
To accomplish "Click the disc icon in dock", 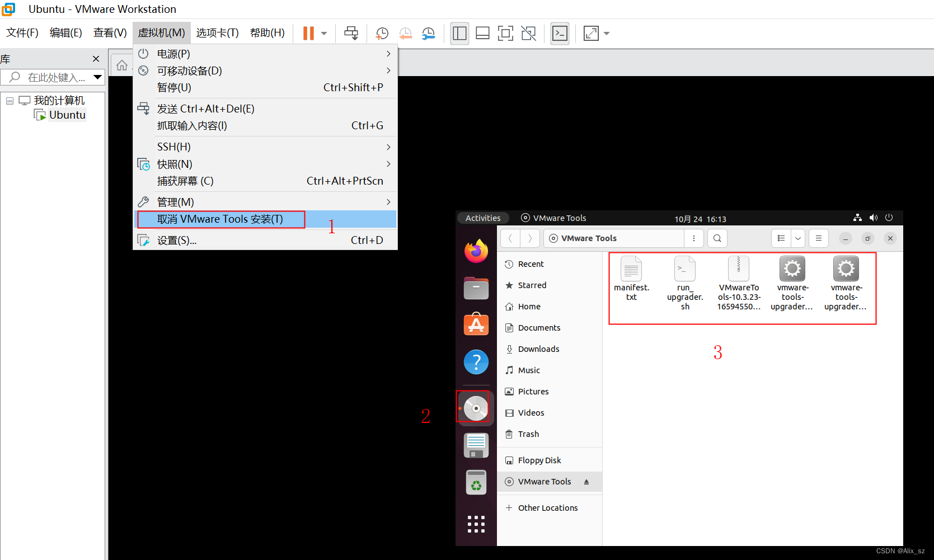I will coord(476,408).
